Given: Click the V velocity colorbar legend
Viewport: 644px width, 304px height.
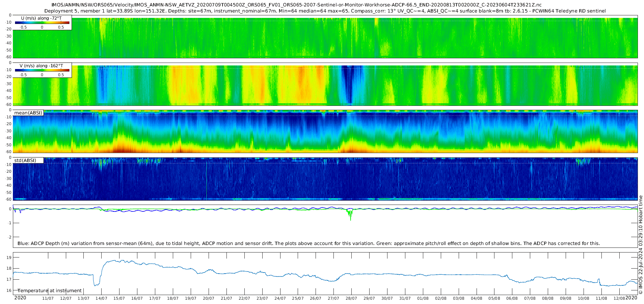Looking at the screenshot, I should pos(42,70).
